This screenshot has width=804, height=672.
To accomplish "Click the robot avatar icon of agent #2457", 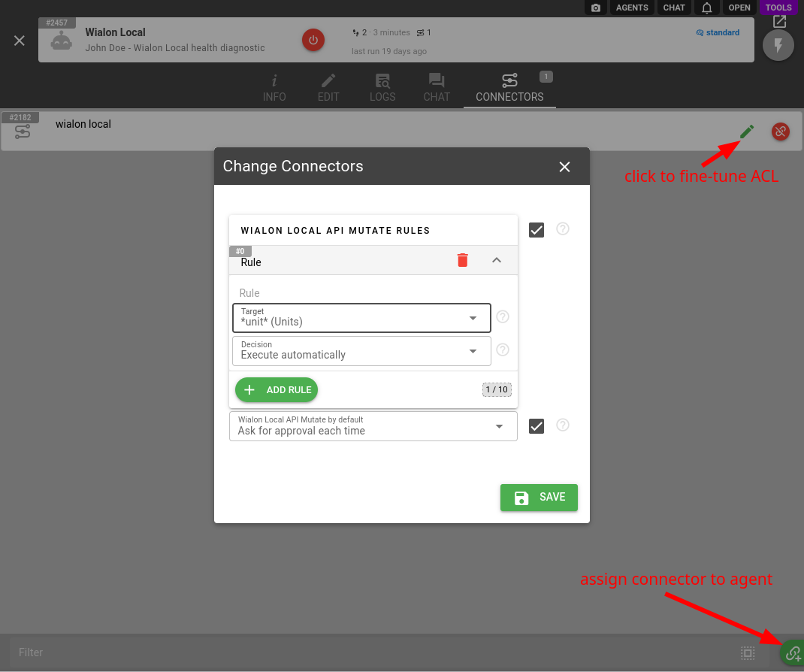I will [62, 41].
